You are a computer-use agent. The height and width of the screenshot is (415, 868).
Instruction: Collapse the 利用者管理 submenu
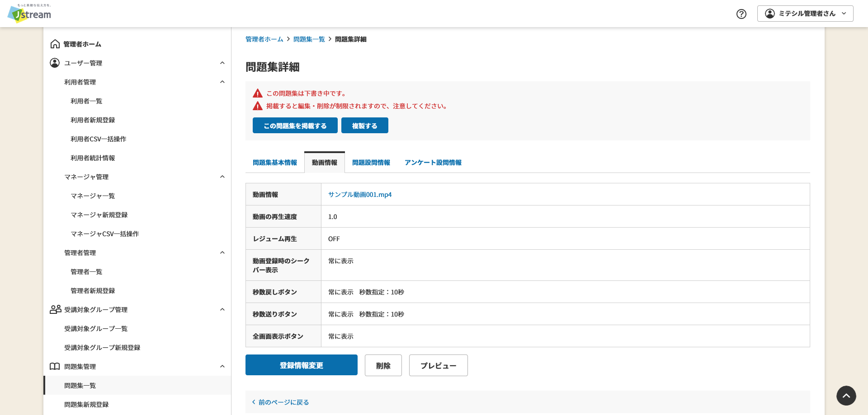pyautogui.click(x=222, y=82)
